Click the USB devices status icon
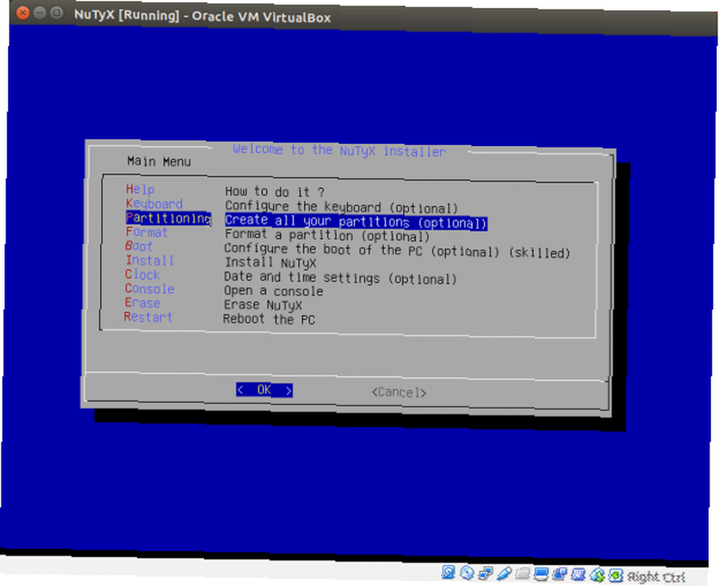Screen dimensions: 719x588 (x=504, y=573)
